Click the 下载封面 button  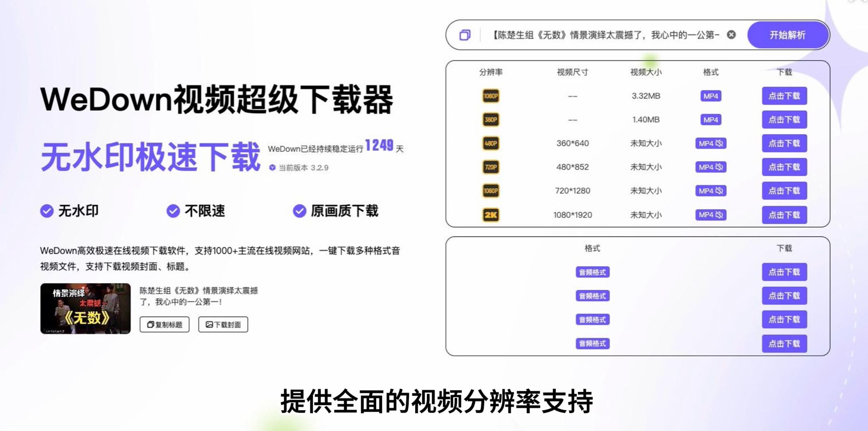point(223,325)
